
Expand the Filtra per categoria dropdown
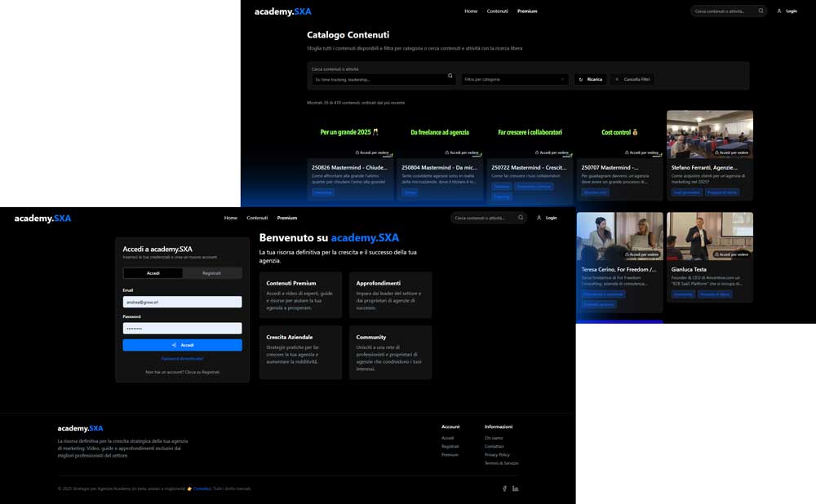point(515,79)
